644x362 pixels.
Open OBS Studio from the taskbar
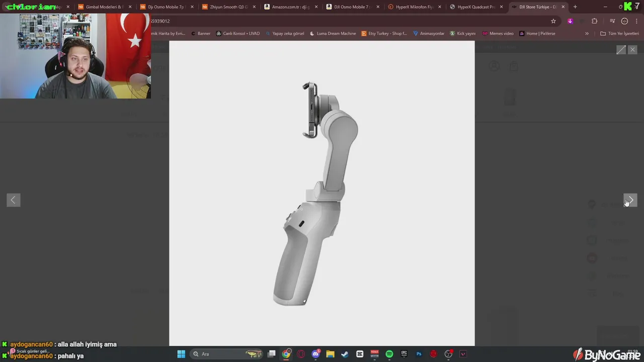pos(448,354)
